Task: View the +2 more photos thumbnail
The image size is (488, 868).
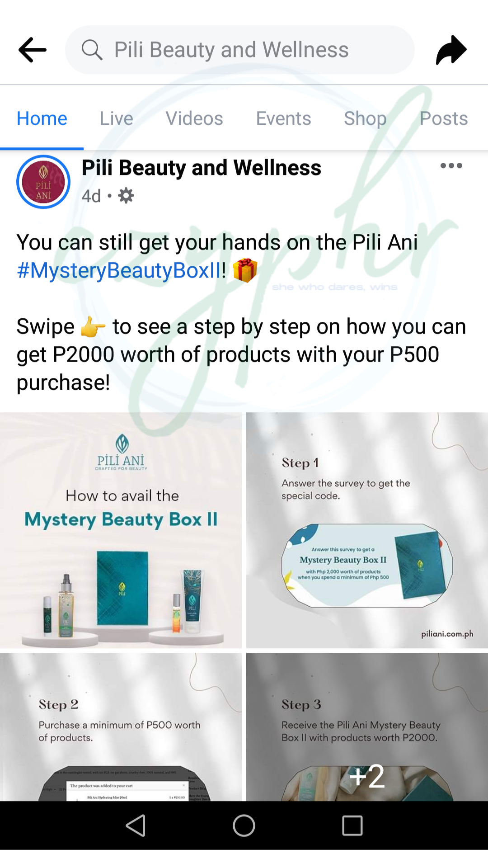Action: tap(367, 727)
